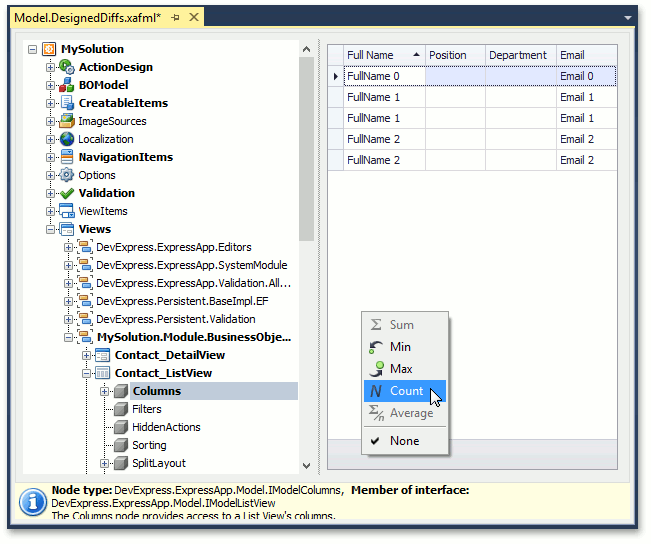The width and height of the screenshot is (651, 544).
Task: Click the SplitLayout cube icon
Action: (x=120, y=463)
